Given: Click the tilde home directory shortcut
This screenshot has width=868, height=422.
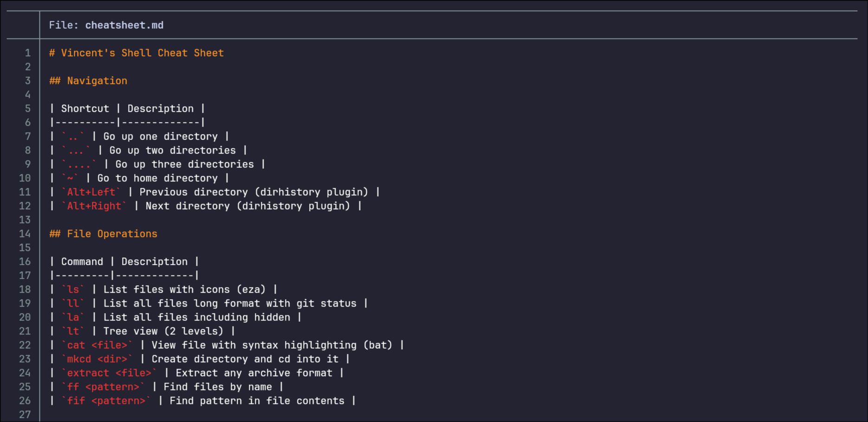Looking at the screenshot, I should (70, 178).
